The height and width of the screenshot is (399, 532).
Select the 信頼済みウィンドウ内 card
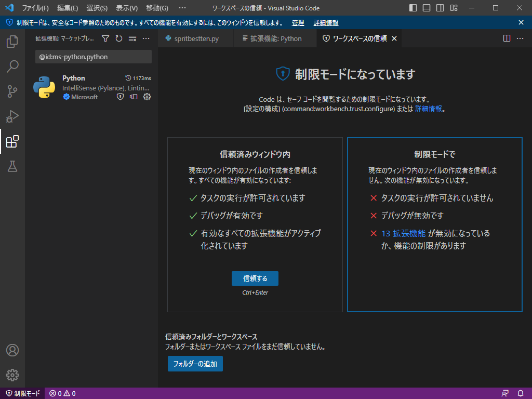255,224
